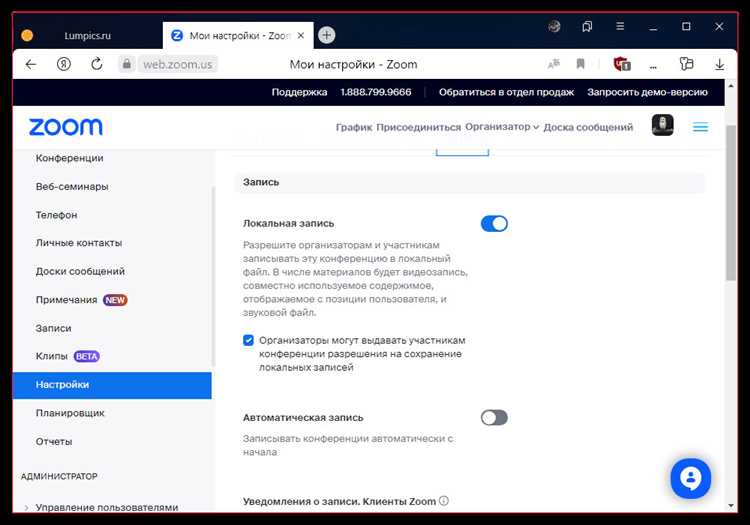Close the Мои настройки - Zoom tab
750x525 pixels.
[301, 35]
